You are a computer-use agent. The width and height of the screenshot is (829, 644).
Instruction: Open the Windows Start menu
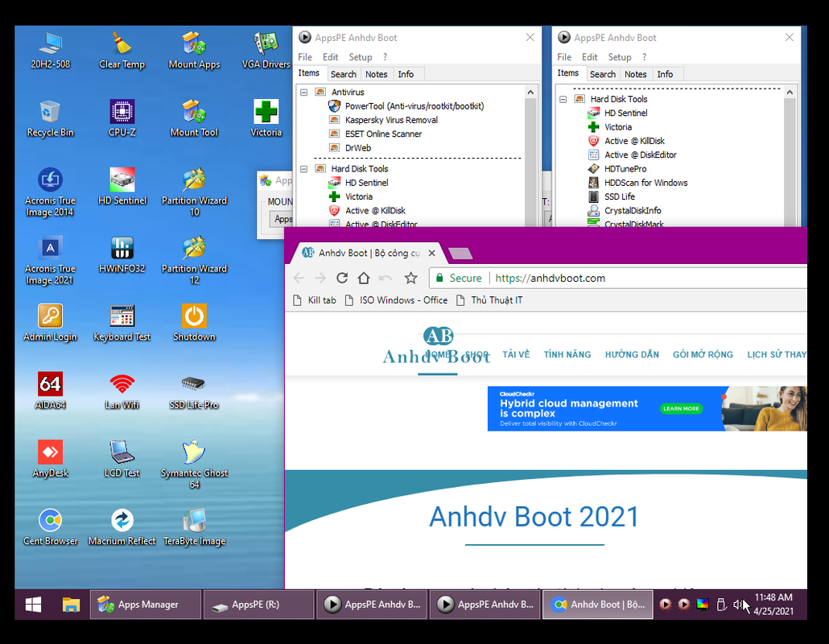click(x=33, y=605)
